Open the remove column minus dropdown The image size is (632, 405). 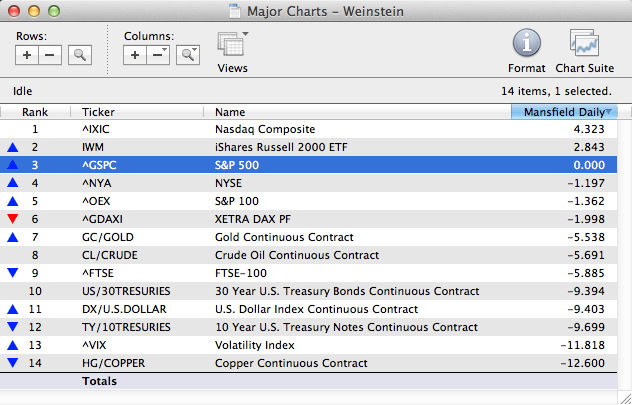158,55
